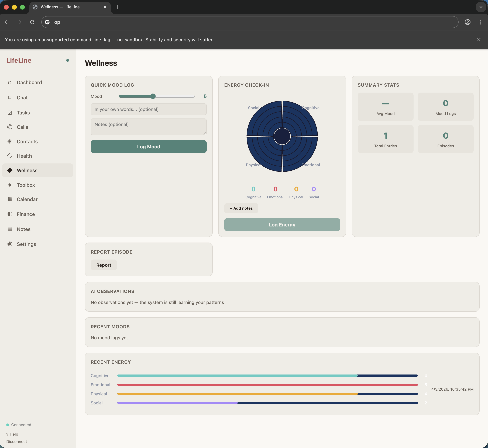Open the tab list chevron dropdown
Image resolution: width=488 pixels, height=448 pixels.
pyautogui.click(x=481, y=7)
